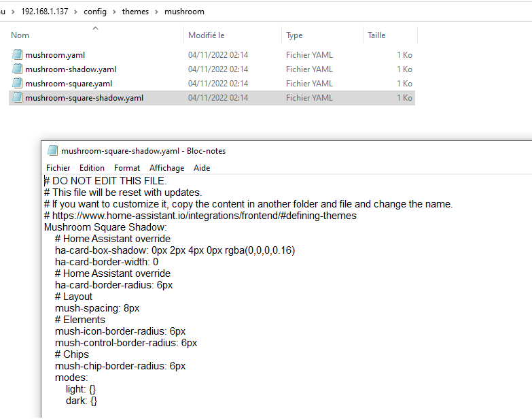Click the mushroom-square.yaml file icon
Image resolution: width=532 pixels, height=419 pixels.
point(18,84)
